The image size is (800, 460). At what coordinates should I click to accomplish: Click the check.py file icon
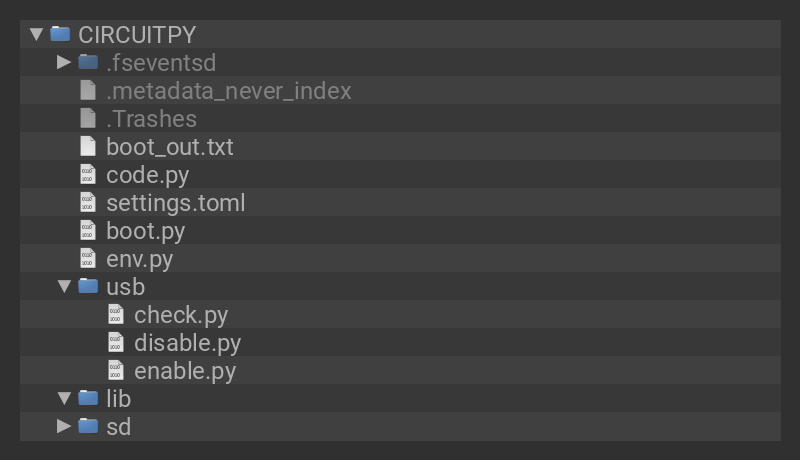point(116,314)
